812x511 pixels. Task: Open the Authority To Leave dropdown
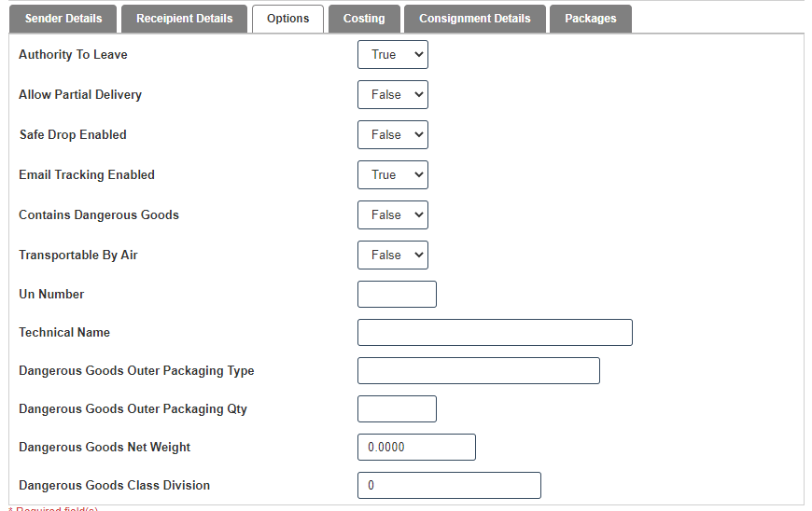392,55
